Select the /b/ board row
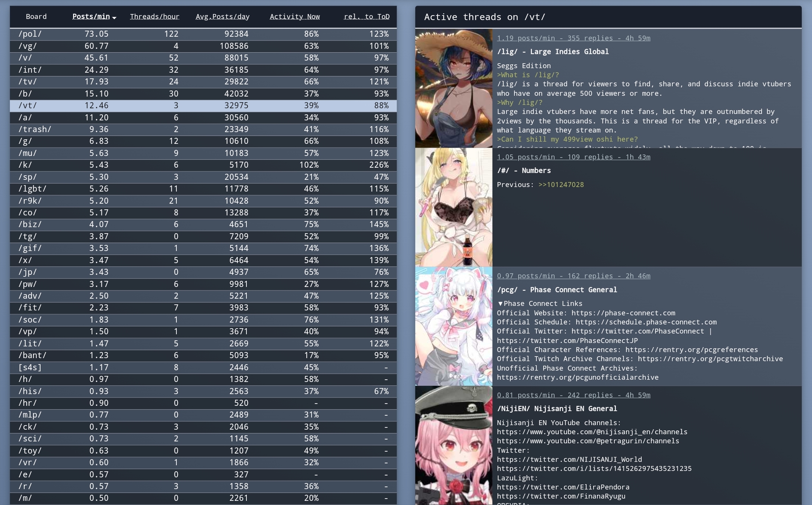812x505 pixels. pos(203,94)
